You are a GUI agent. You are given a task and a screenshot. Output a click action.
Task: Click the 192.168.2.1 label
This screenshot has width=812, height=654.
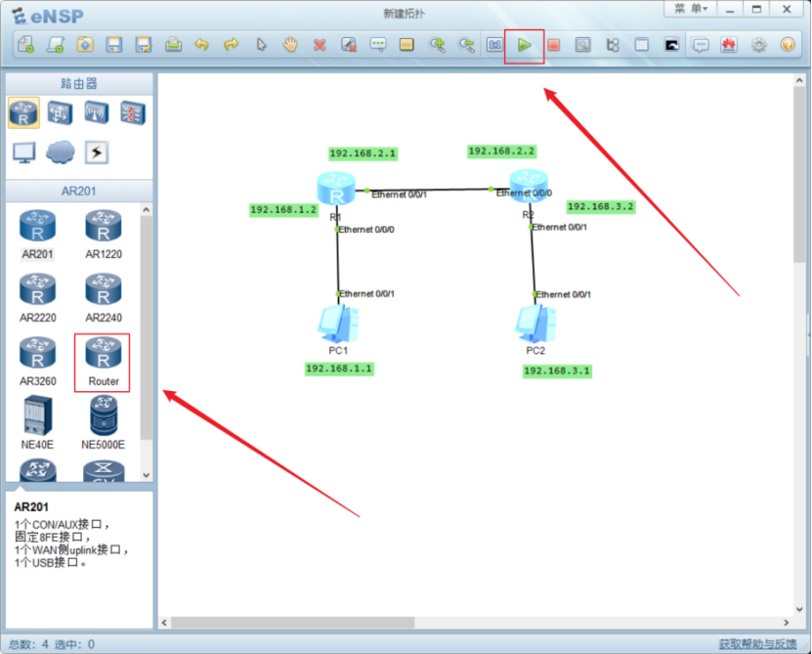click(x=363, y=153)
